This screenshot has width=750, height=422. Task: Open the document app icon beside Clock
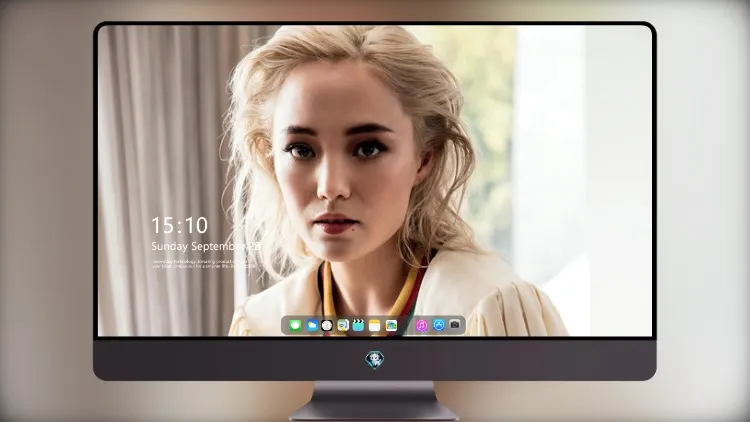point(342,325)
